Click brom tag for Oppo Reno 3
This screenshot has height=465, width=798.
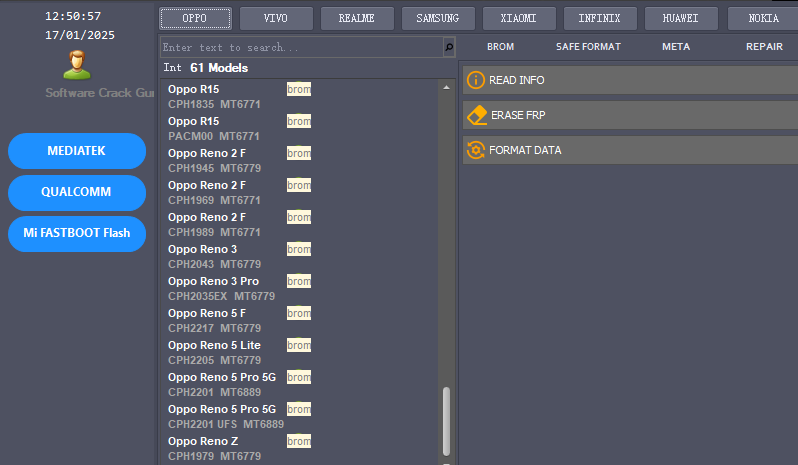299,249
